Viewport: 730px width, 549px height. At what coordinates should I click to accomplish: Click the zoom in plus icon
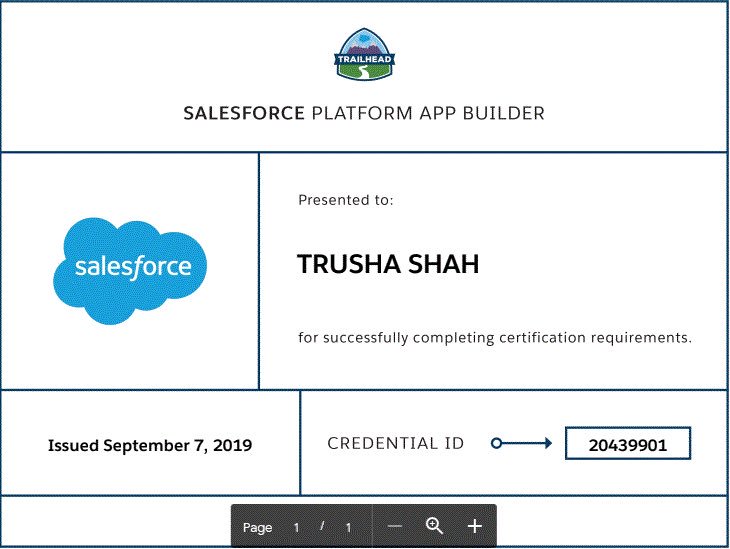tap(474, 527)
